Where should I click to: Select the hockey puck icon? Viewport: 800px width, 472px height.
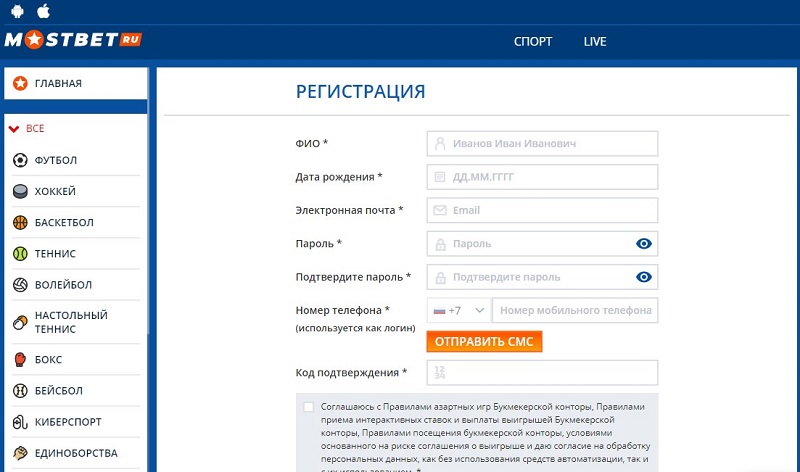20,191
